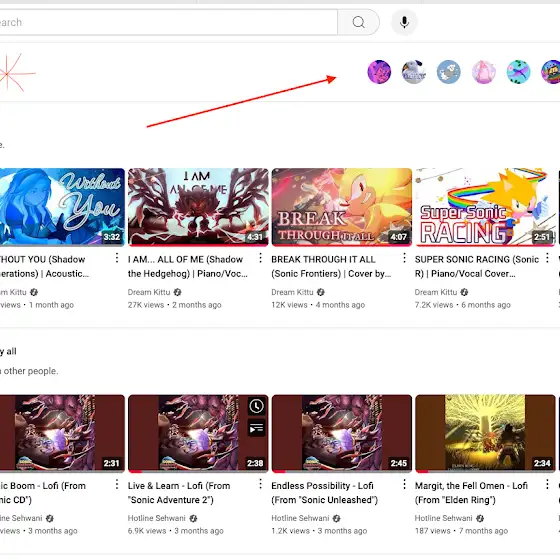
Task: Open Without You video thumbnail
Action: [x=62, y=207]
